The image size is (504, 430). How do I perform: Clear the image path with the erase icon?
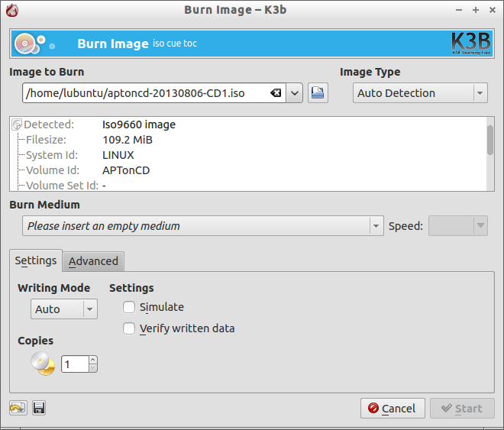pyautogui.click(x=276, y=93)
